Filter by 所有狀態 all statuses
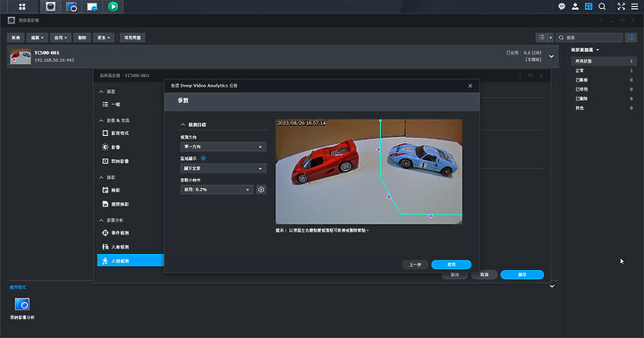This screenshot has width=644, height=338. point(604,61)
